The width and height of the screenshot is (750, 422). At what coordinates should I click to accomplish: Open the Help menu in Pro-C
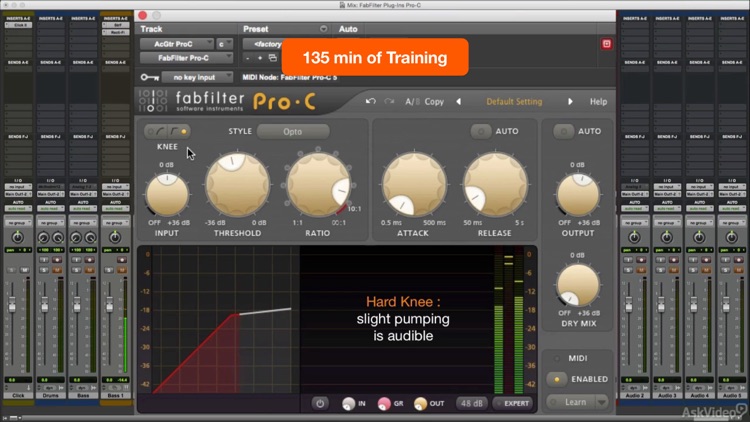598,101
